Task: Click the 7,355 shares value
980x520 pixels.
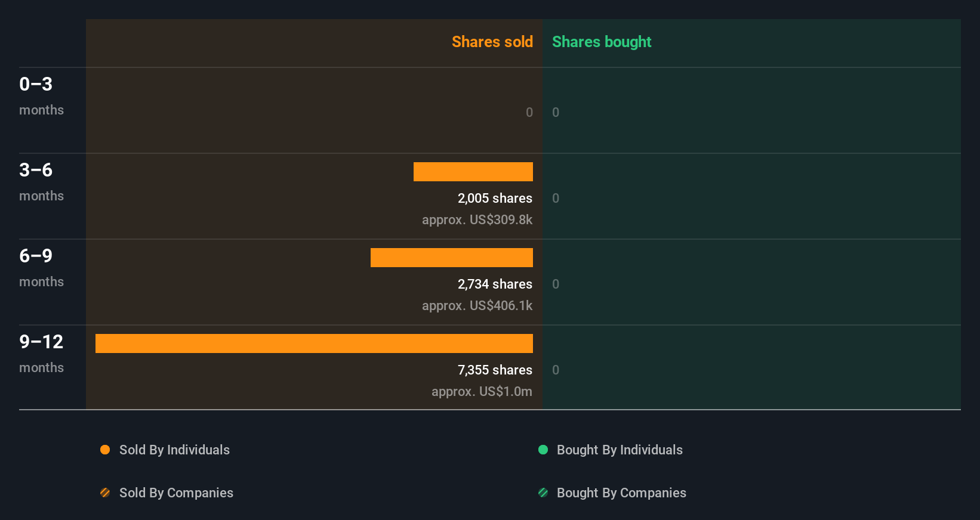Action: click(495, 370)
